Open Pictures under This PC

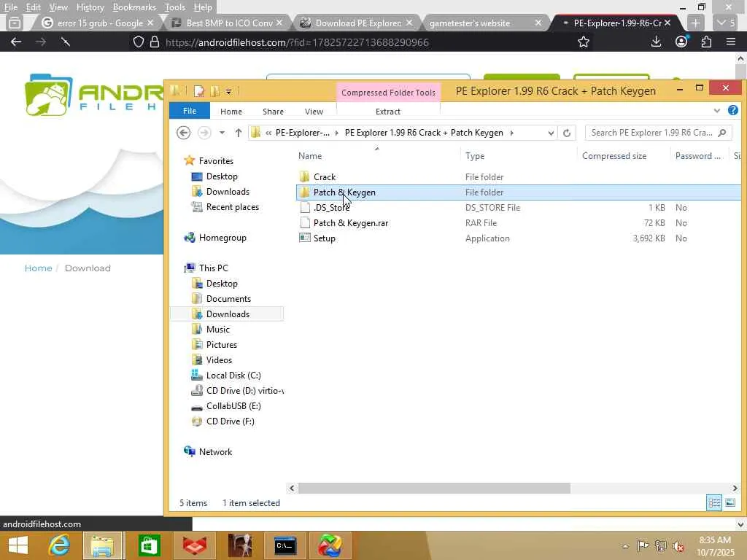coord(222,345)
